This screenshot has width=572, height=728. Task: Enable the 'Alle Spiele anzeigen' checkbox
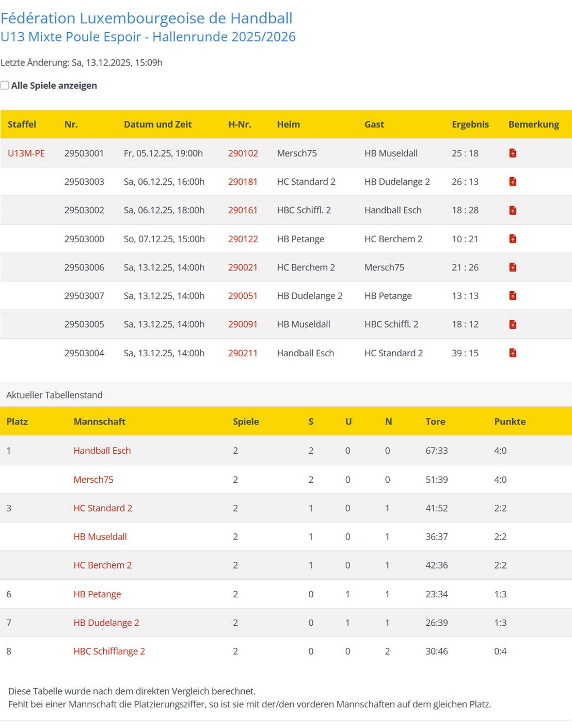(5, 86)
